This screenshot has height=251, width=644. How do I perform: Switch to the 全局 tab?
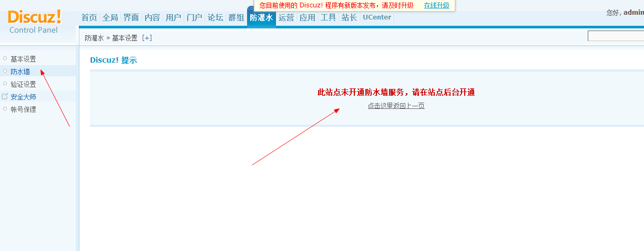point(110,17)
